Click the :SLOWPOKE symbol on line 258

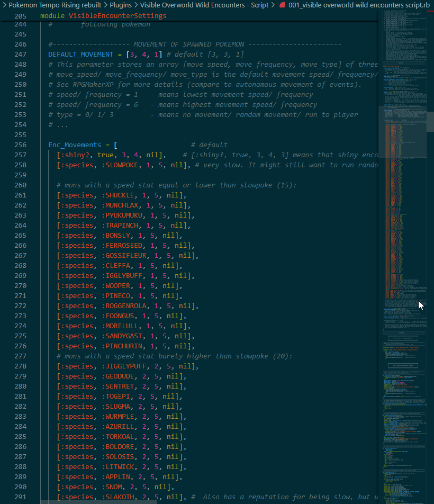124,165
